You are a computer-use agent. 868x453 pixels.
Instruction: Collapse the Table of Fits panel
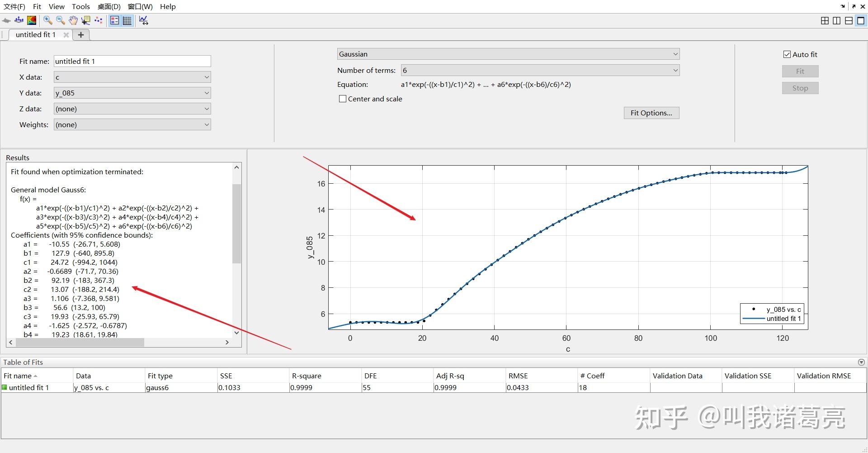tap(861, 362)
